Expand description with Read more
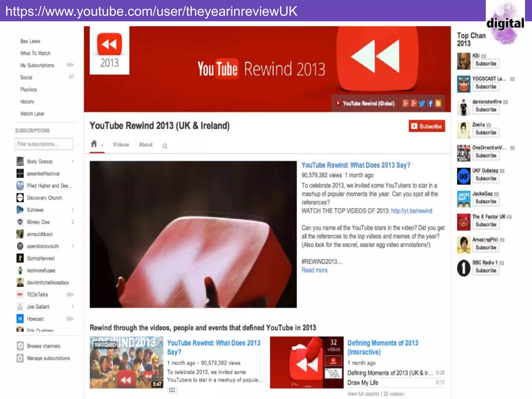 (314, 270)
